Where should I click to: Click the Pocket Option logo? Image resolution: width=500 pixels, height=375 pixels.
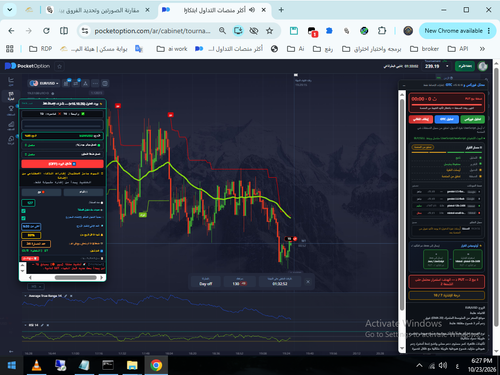click(x=27, y=66)
